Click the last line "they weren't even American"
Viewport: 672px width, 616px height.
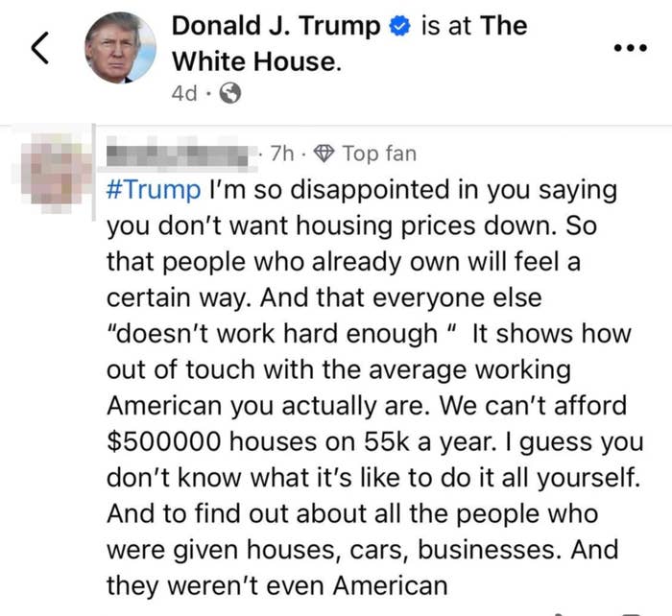(276, 586)
